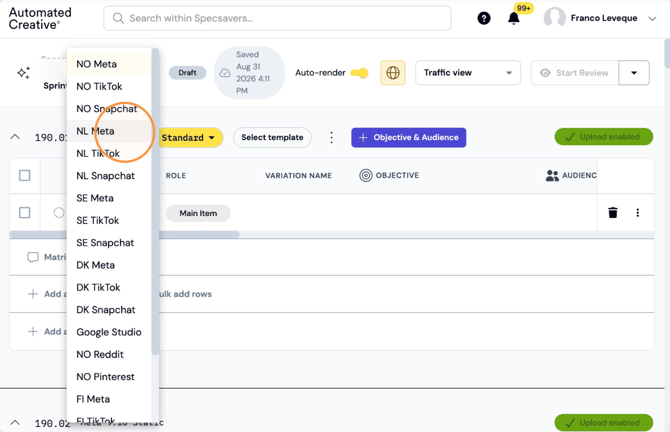Delete the Main Item row via trash icon

coord(613,212)
